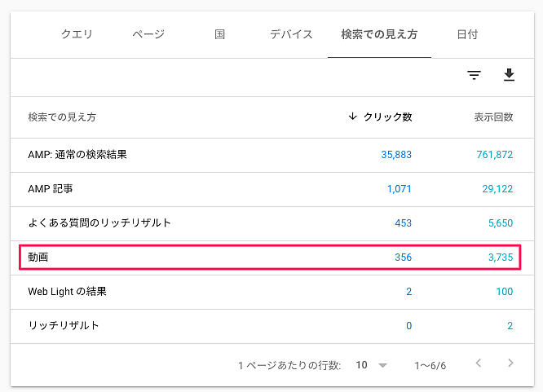Switch to the クエリ tab
543x392 pixels.
click(x=77, y=34)
